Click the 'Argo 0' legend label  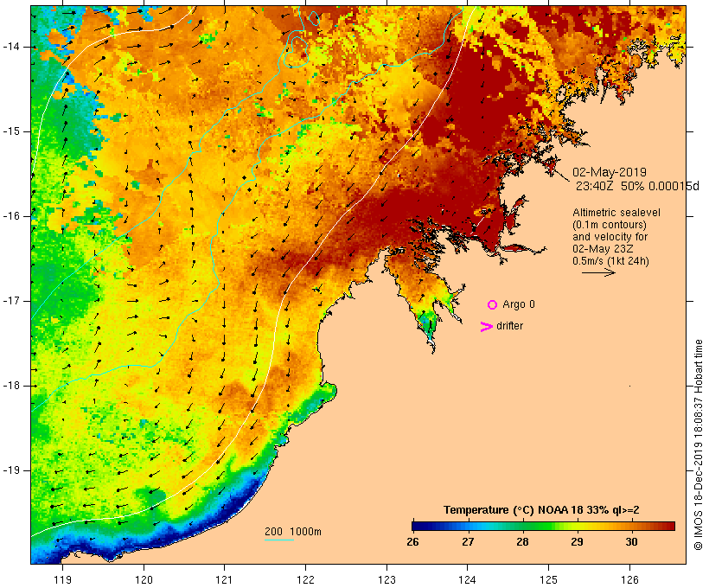(519, 304)
